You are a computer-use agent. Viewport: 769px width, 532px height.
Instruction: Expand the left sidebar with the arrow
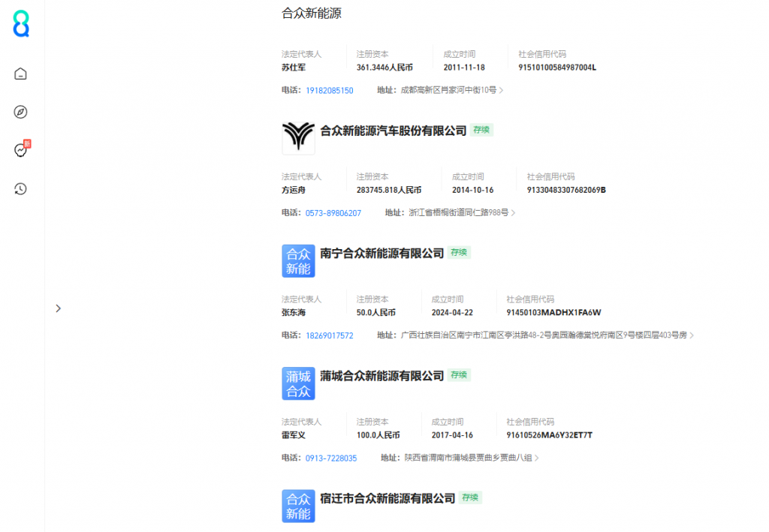tap(59, 308)
